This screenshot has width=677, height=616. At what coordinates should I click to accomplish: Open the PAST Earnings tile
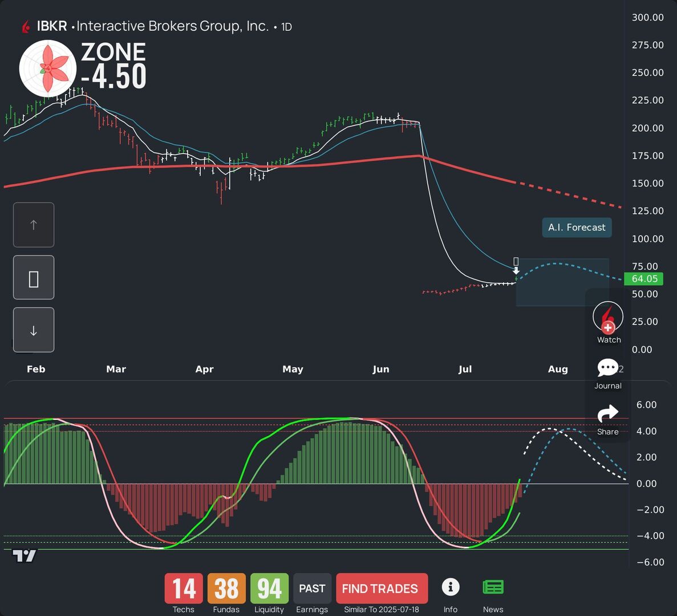pos(312,589)
